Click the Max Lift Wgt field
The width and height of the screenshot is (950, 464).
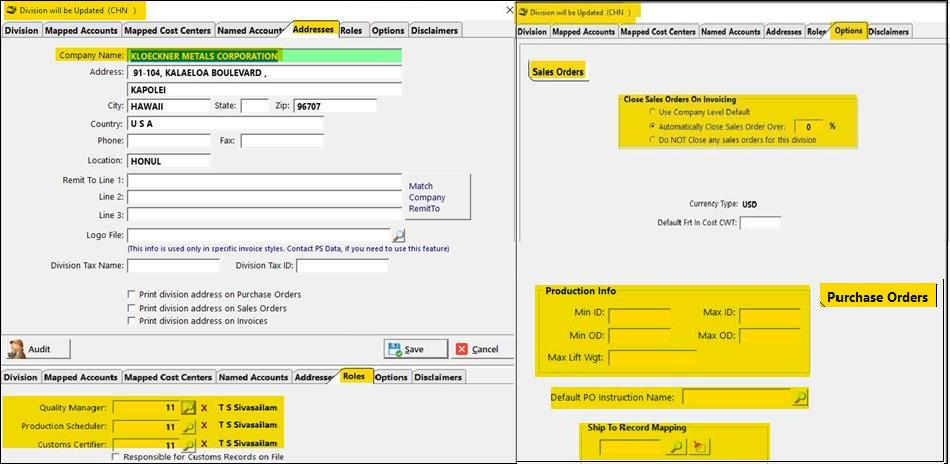653,357
